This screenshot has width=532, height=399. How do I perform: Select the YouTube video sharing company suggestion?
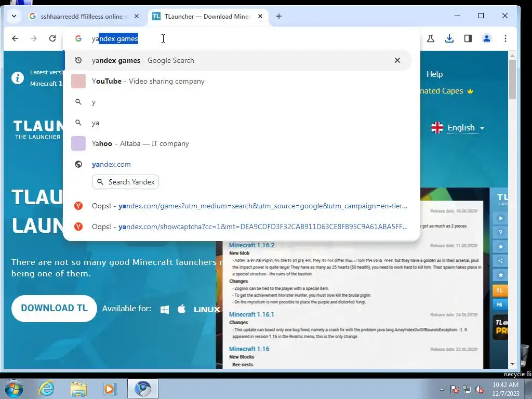(237, 81)
